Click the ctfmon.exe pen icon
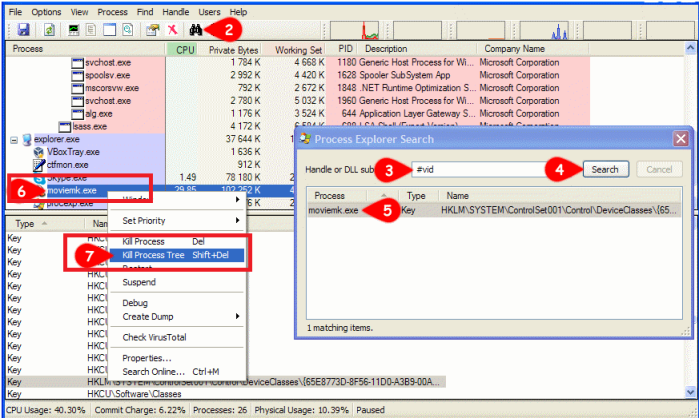Viewport: 699px width, 418px height. coord(39,165)
